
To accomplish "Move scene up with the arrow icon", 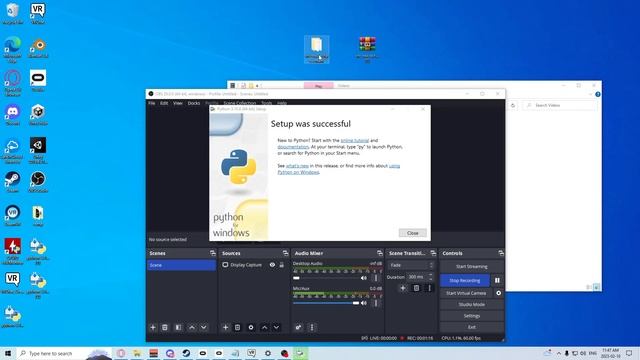I will pyautogui.click(x=192, y=327).
